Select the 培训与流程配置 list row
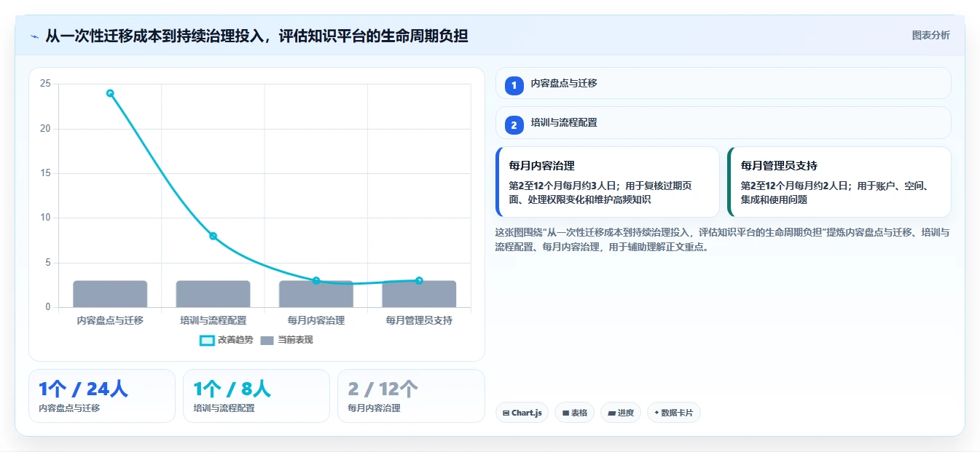Viewport: 980px width, 452px height. [723, 122]
